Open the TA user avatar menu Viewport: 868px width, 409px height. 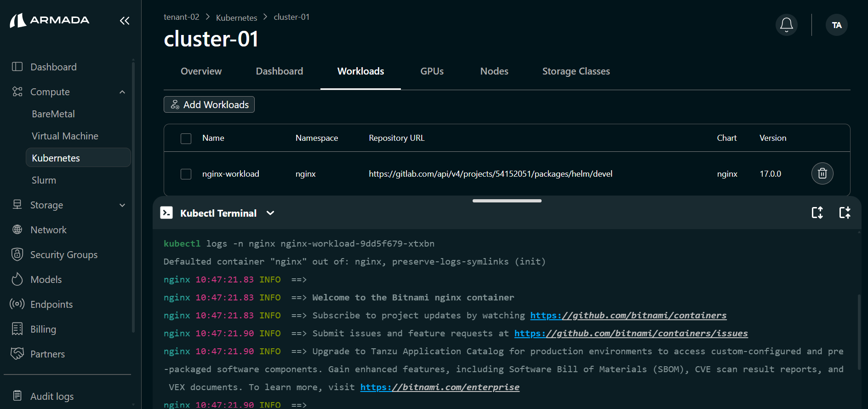(x=837, y=25)
